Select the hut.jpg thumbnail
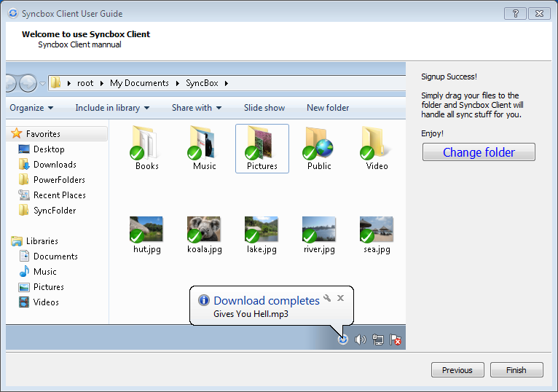This screenshot has width=558, height=392. tap(146, 230)
